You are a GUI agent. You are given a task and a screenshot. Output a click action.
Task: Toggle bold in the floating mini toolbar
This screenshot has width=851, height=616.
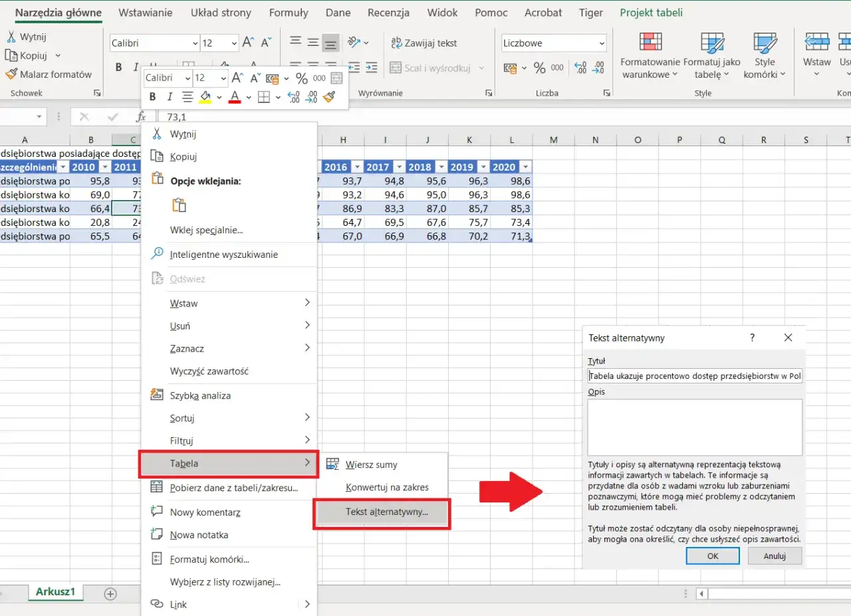[153, 98]
